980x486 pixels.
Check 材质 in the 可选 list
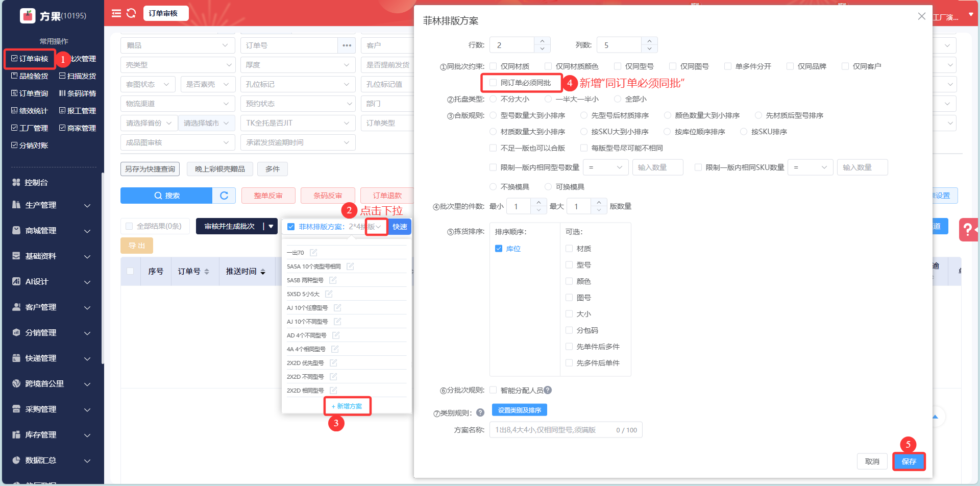(569, 249)
